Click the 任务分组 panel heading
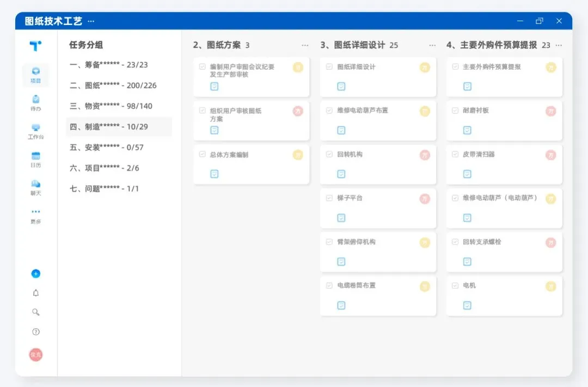The width and height of the screenshot is (588, 387). pyautogui.click(x=86, y=45)
